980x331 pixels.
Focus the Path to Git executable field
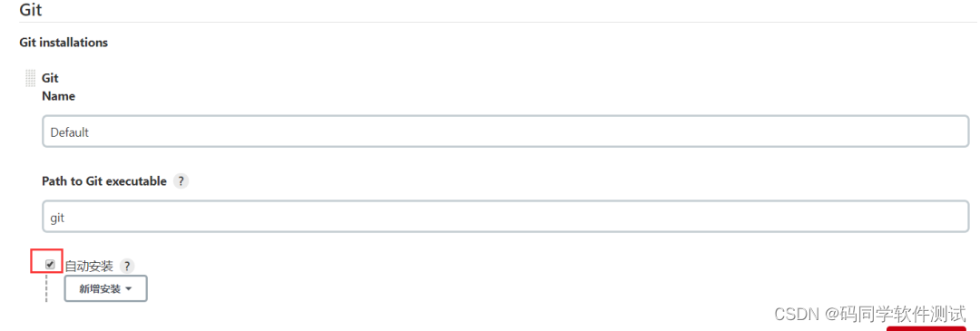505,217
